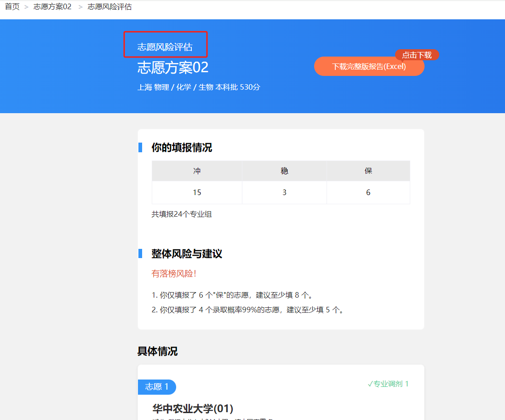Select the 冲 column header
The image size is (505, 420).
coord(197,171)
